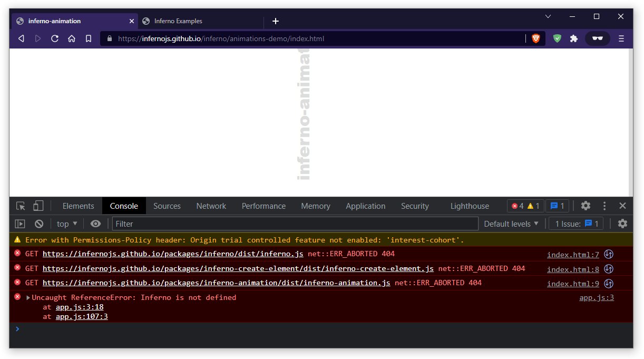Show network request for index.html:8 error
This screenshot has height=359, width=644.
point(609,269)
